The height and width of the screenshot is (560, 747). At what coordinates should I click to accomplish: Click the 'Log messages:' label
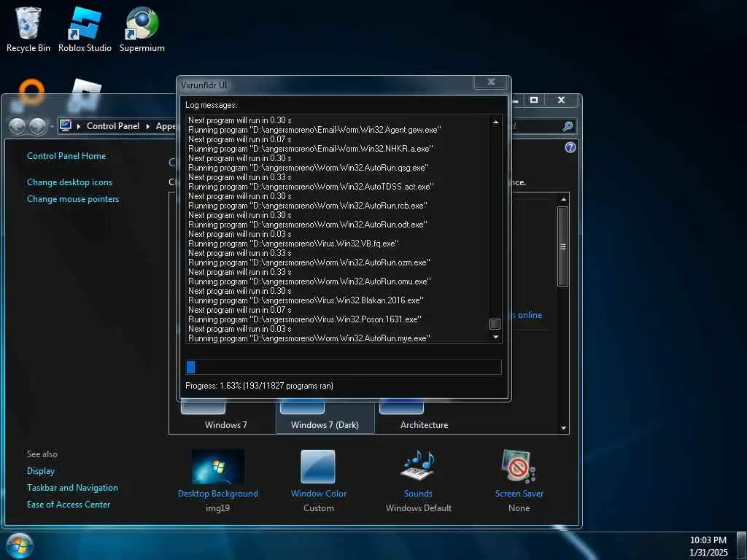[x=211, y=105]
